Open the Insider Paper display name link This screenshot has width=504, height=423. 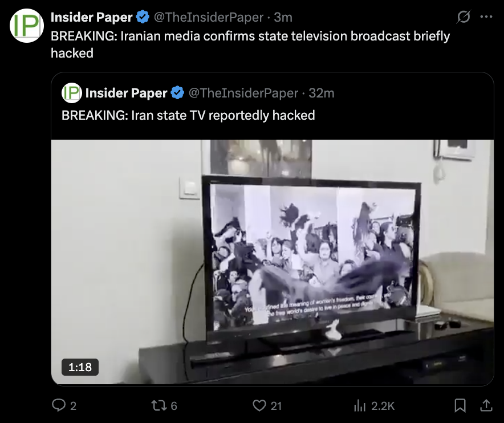point(92,17)
